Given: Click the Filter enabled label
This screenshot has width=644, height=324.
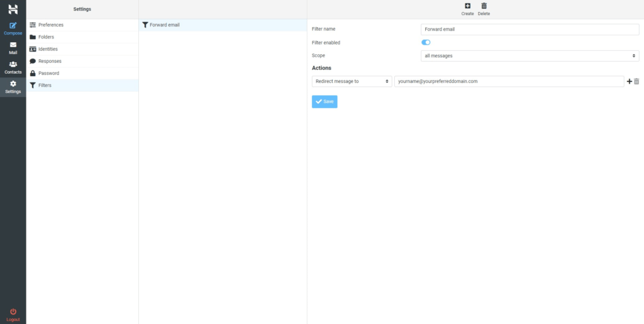Looking at the screenshot, I should tap(326, 42).
